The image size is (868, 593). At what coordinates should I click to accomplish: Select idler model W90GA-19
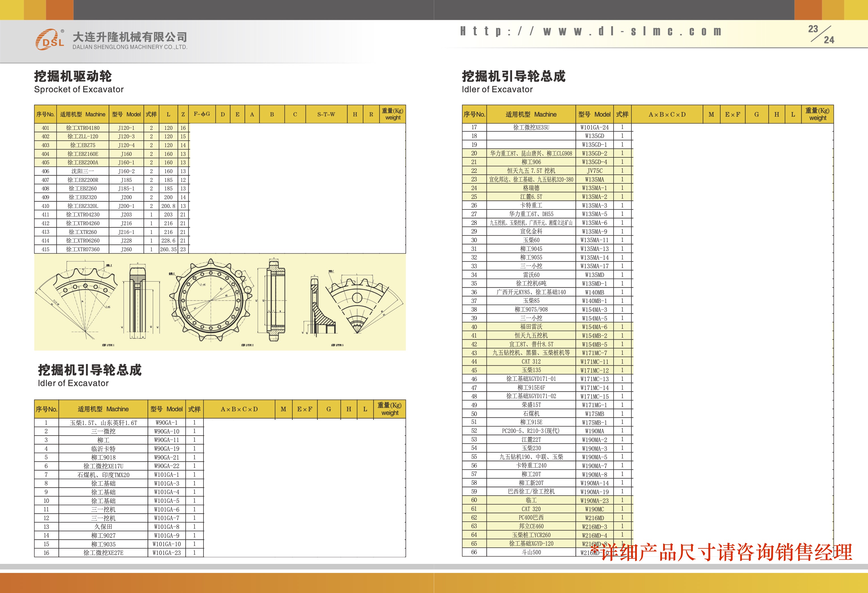coord(167,449)
